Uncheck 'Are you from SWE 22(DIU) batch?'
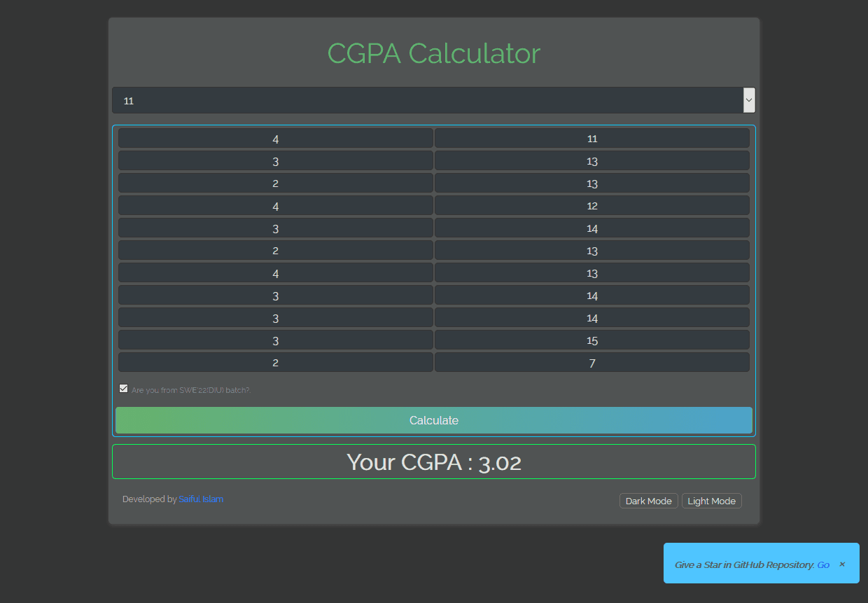 123,388
